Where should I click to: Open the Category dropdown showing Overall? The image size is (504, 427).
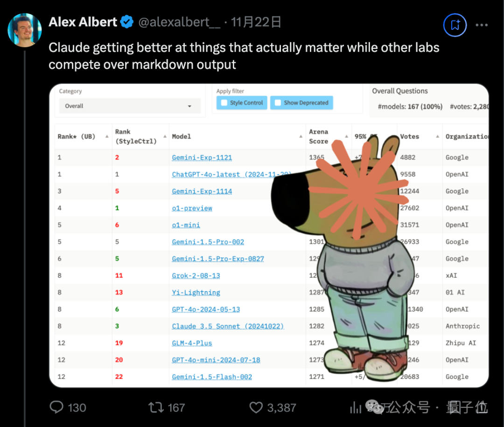(x=130, y=106)
